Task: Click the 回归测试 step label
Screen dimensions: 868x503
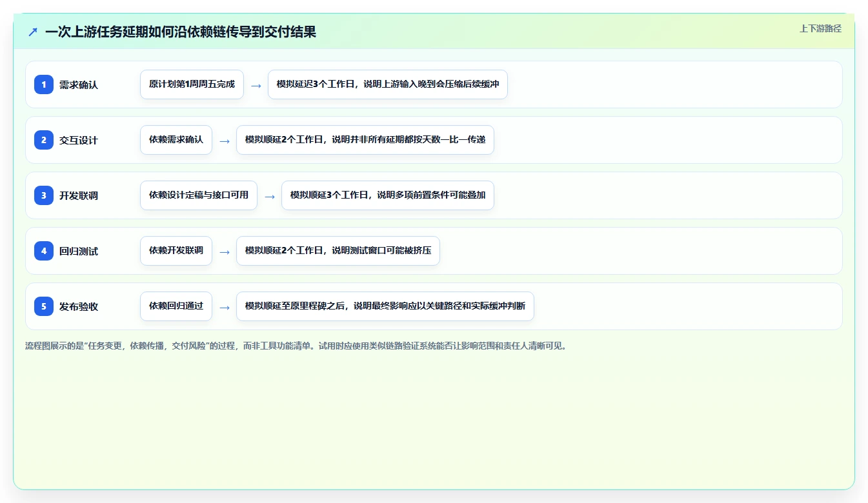Action: point(79,251)
